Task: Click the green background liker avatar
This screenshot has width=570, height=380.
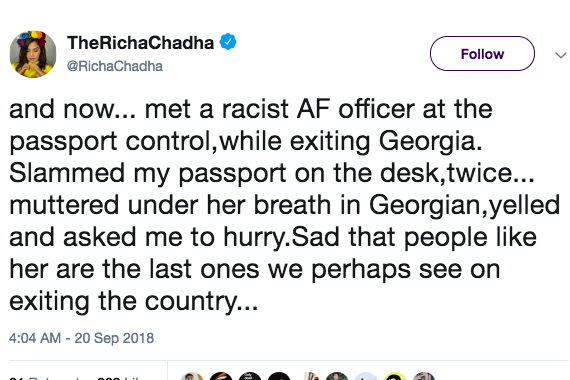Action: 337,376
